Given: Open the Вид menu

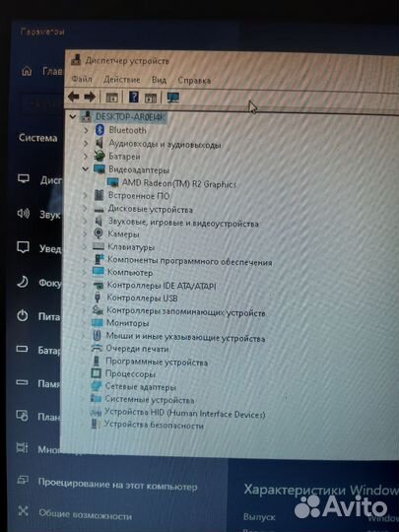Looking at the screenshot, I should (159, 80).
